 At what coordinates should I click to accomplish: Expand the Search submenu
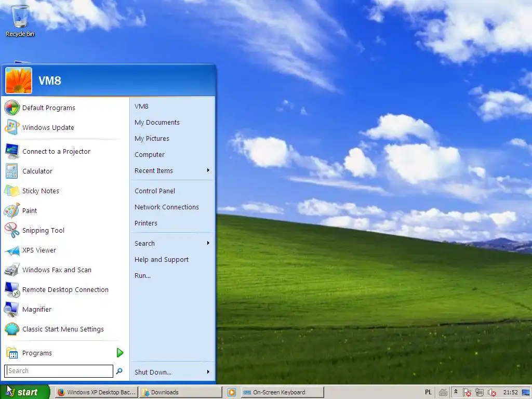(x=208, y=243)
